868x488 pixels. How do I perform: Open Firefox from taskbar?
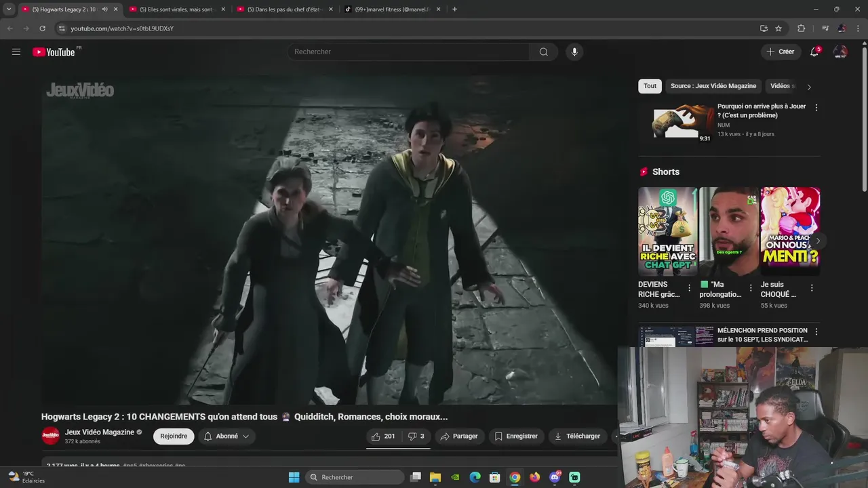(x=535, y=477)
